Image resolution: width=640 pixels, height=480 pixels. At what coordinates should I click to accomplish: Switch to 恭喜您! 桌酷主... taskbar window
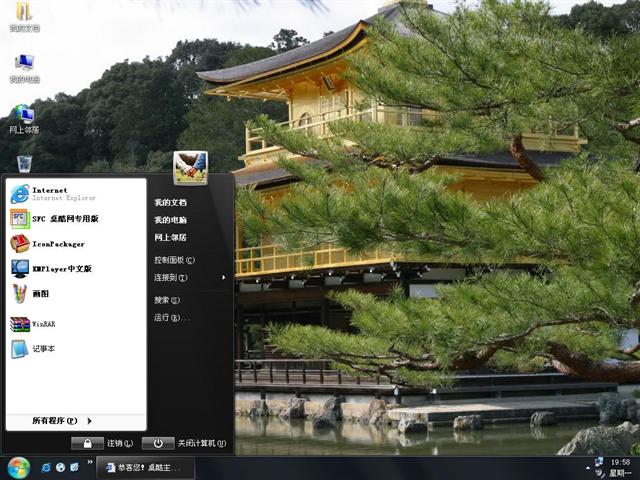(x=145, y=468)
